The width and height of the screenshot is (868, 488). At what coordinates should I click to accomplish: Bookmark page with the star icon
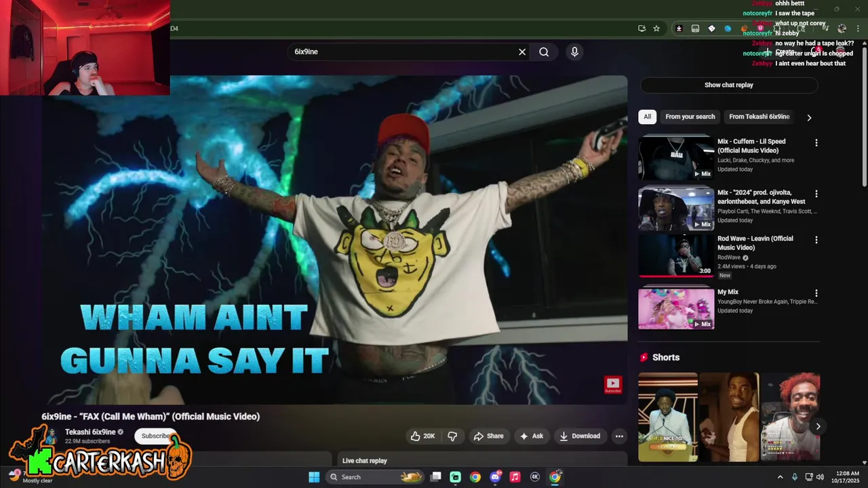pyautogui.click(x=656, y=28)
